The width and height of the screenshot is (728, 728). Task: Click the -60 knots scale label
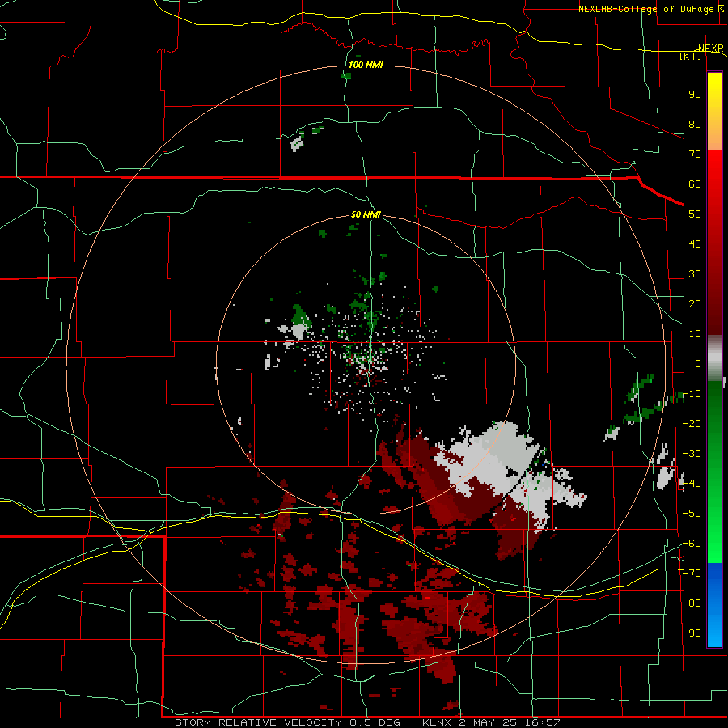[x=692, y=544]
